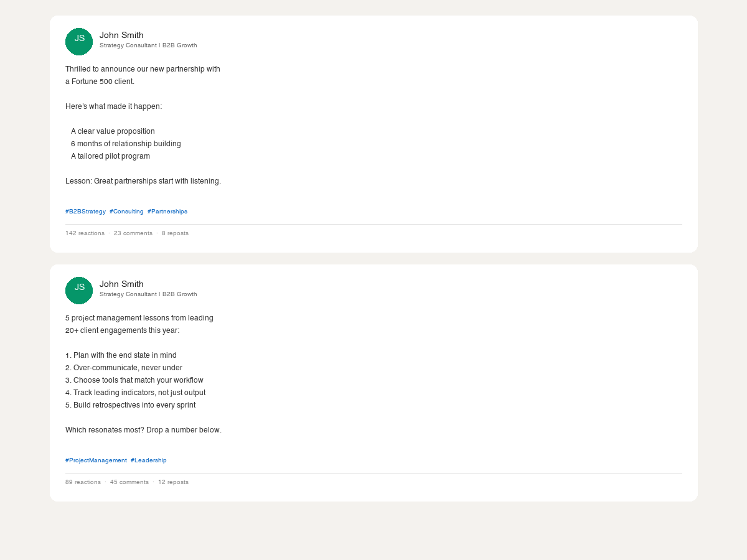
Task: Click the headline under John Smith on the partnership post
Action: coord(148,45)
